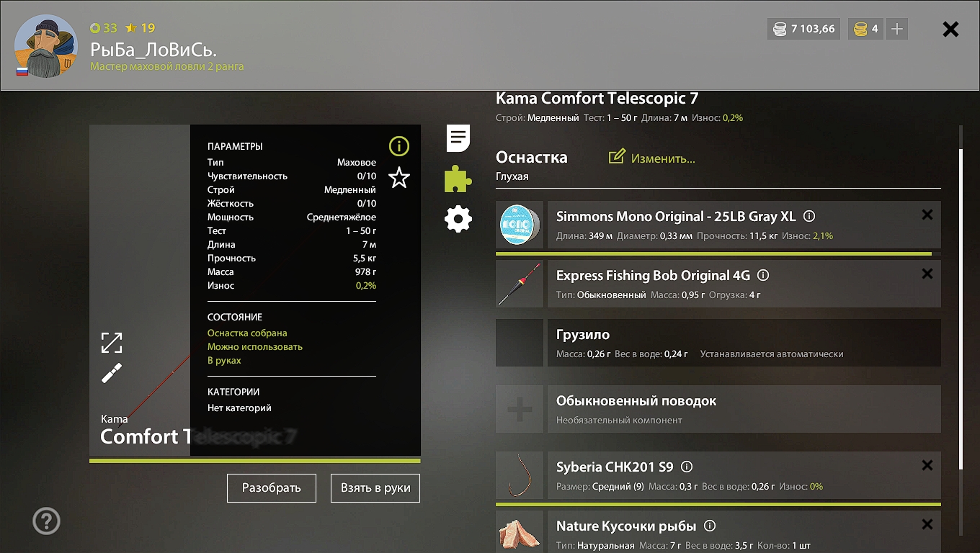Show info for Express Fishing Bob float

tap(763, 275)
